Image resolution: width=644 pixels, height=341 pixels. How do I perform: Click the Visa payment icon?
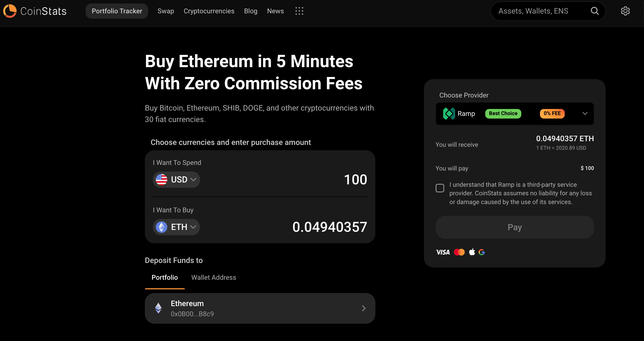[x=443, y=252]
